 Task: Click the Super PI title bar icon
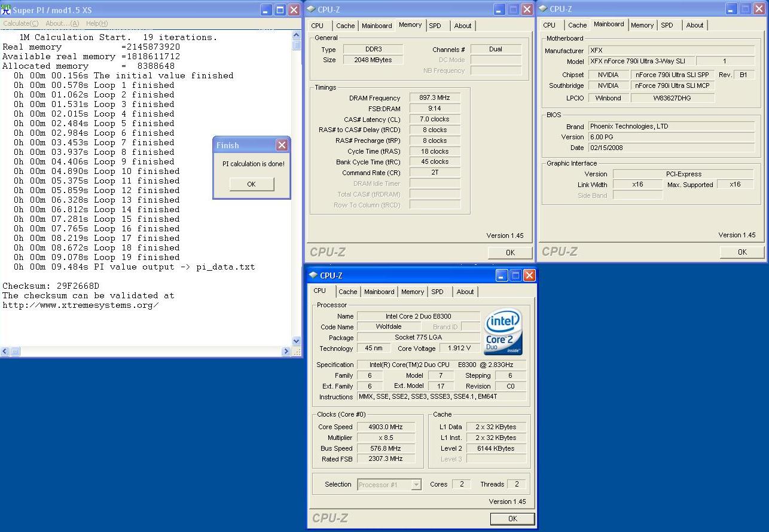6,10
